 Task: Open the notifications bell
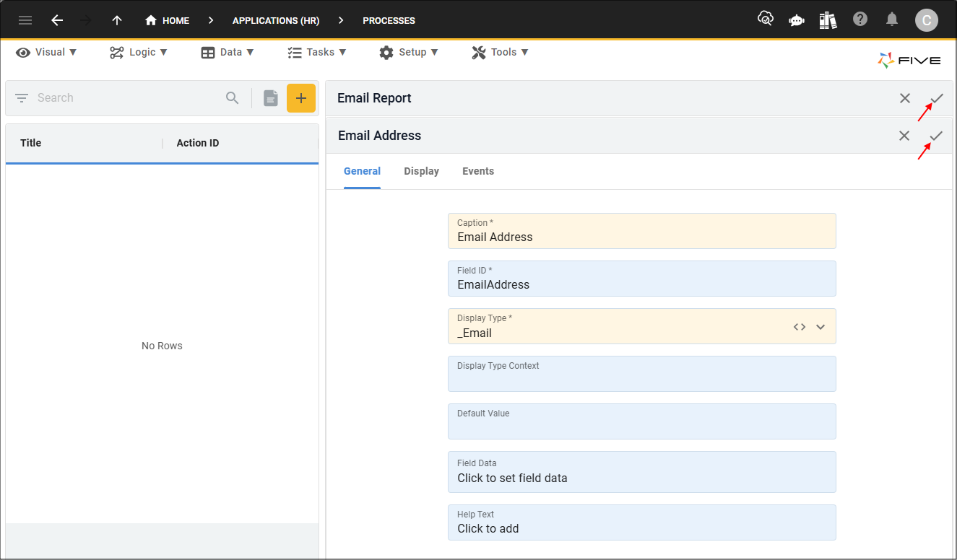892,19
